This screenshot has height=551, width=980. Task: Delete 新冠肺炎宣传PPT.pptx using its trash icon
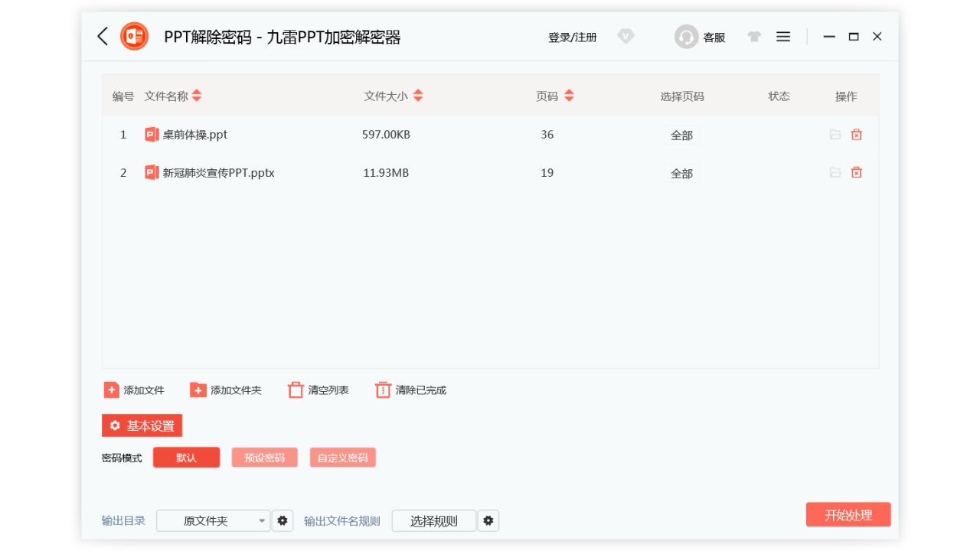coord(856,172)
